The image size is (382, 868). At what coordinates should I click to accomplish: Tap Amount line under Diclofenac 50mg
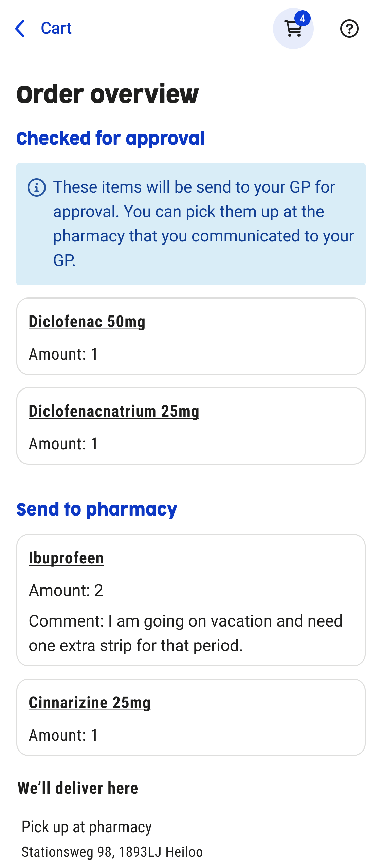click(63, 354)
